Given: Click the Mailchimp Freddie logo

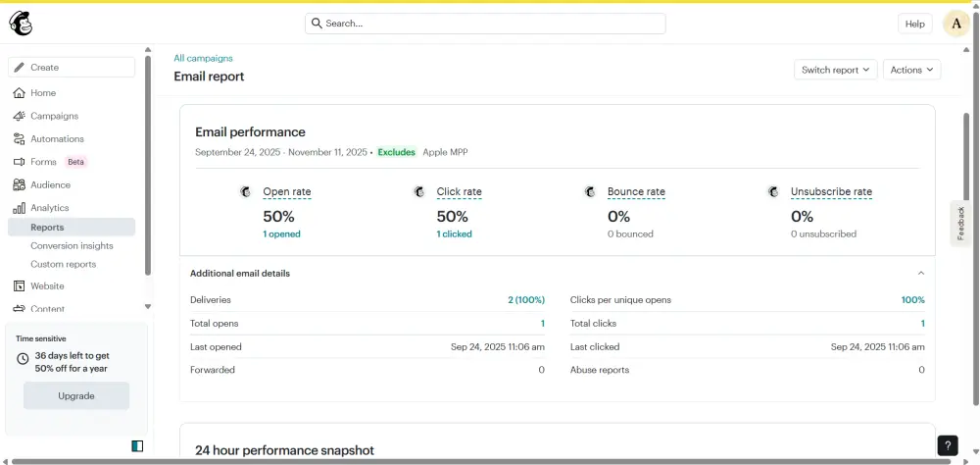Looking at the screenshot, I should (21, 24).
